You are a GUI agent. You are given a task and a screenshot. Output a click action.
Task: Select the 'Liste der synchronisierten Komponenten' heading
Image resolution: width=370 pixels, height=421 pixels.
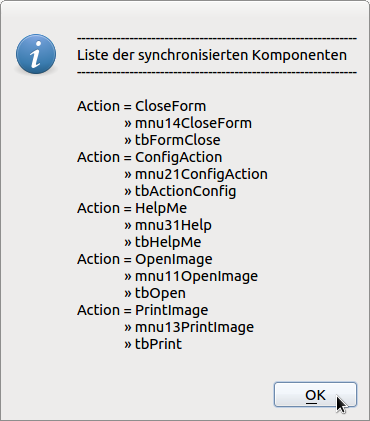tap(212, 55)
